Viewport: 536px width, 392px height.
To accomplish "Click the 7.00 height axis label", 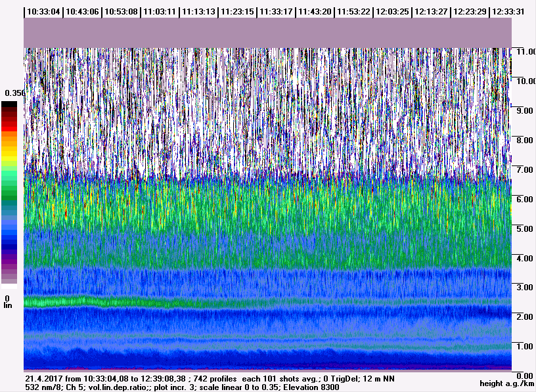I will point(525,169).
